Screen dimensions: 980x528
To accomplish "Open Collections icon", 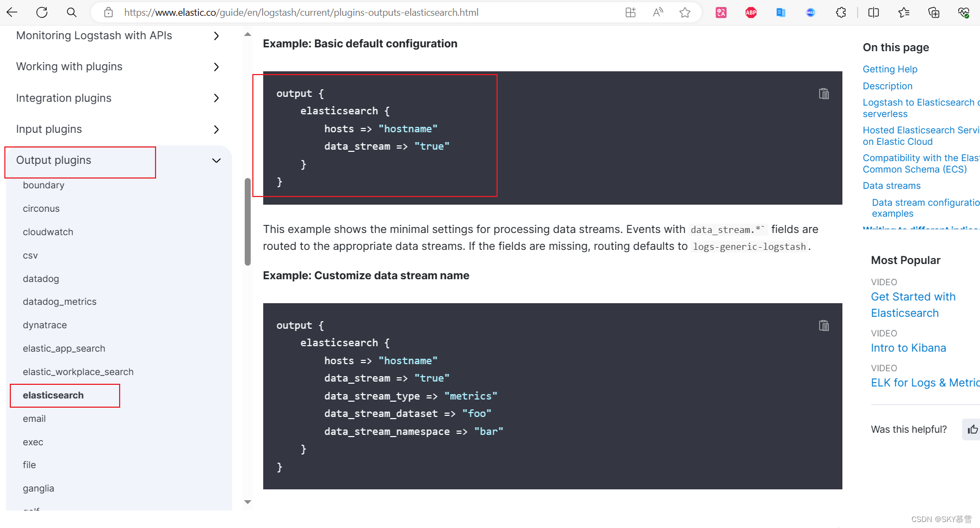I will (x=934, y=12).
